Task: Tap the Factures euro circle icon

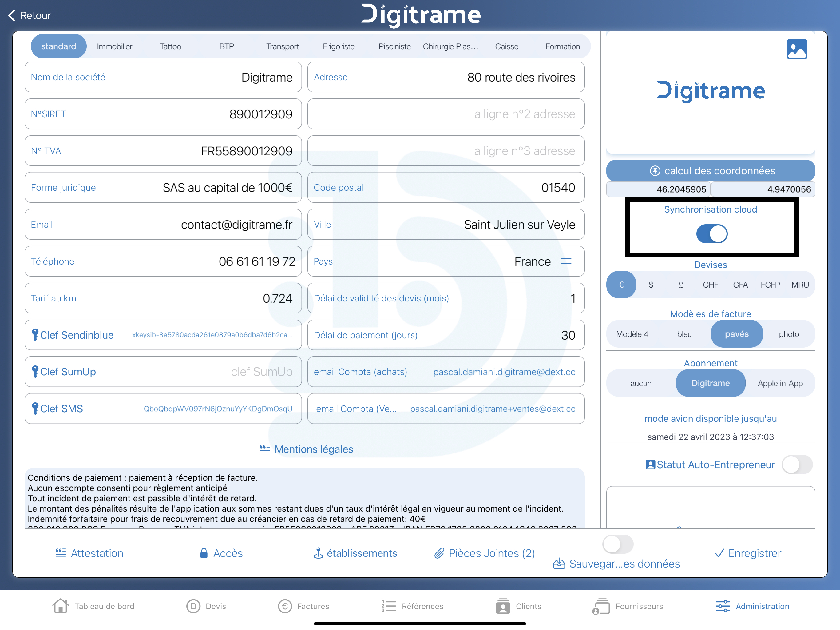Action: pos(285,606)
